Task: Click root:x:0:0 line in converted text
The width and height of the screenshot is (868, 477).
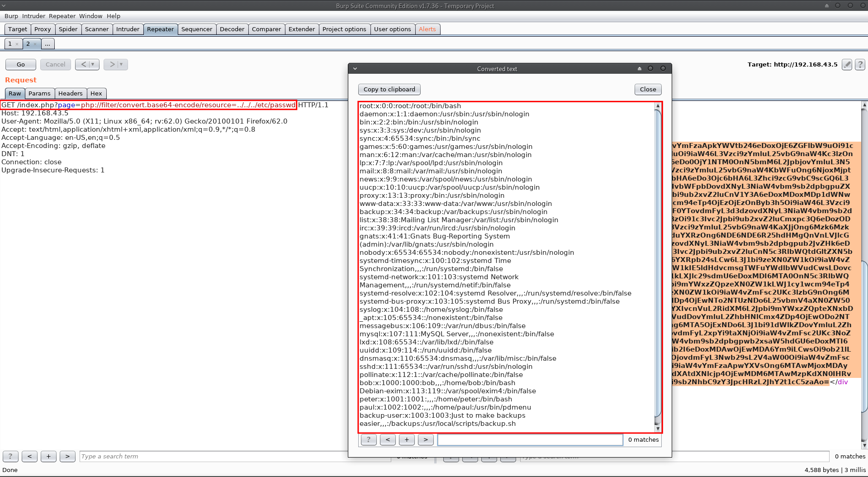Action: [x=410, y=106]
